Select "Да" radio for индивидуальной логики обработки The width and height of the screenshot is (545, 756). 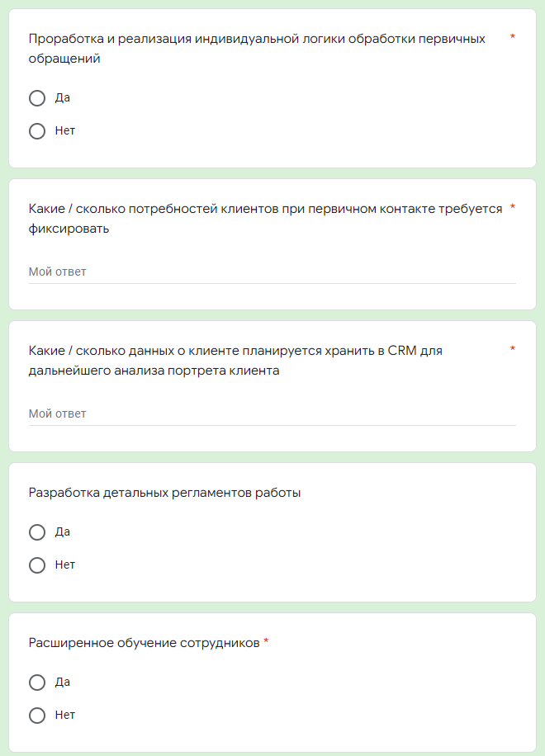(x=37, y=98)
